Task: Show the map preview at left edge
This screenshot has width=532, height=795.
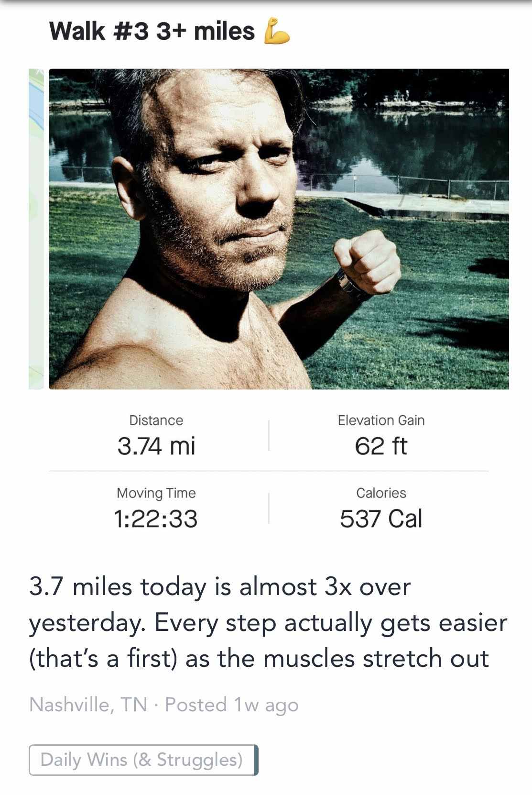Action: (x=36, y=229)
